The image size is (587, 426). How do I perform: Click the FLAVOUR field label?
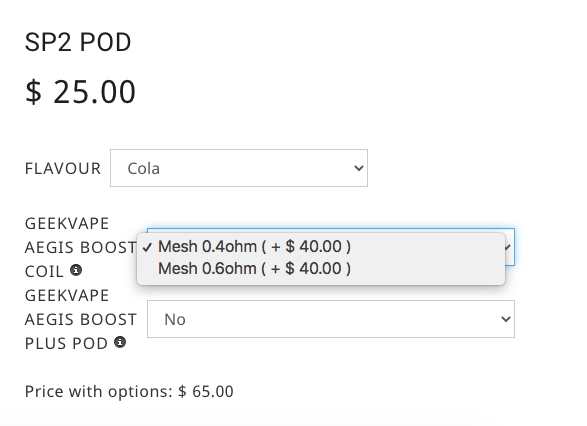63,168
